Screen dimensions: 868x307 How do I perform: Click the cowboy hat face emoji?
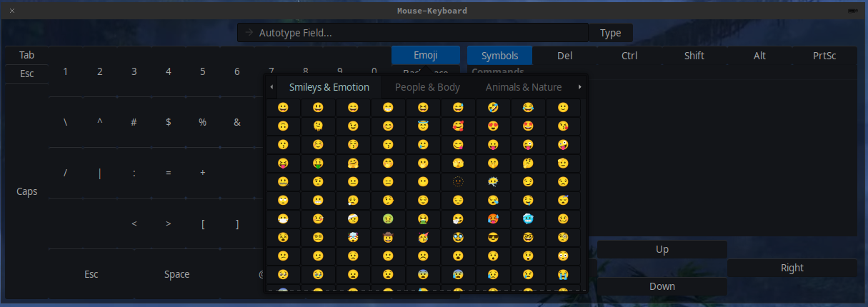click(x=388, y=237)
